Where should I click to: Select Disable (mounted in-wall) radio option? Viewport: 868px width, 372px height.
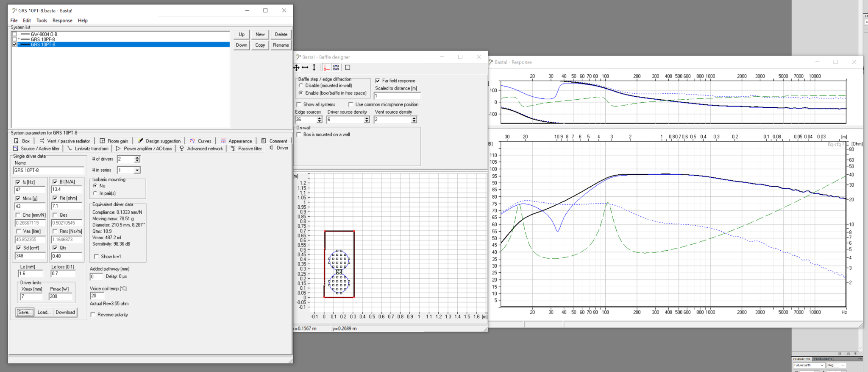coord(301,85)
